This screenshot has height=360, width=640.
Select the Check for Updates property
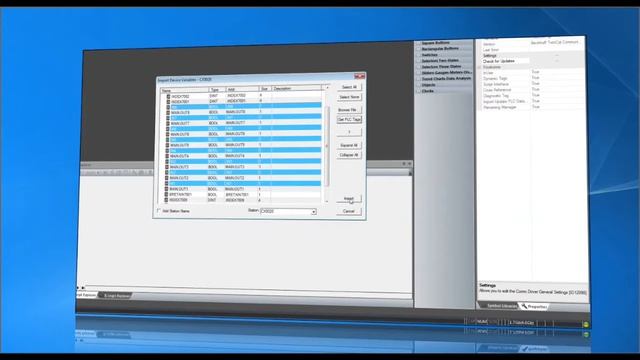pos(533,61)
